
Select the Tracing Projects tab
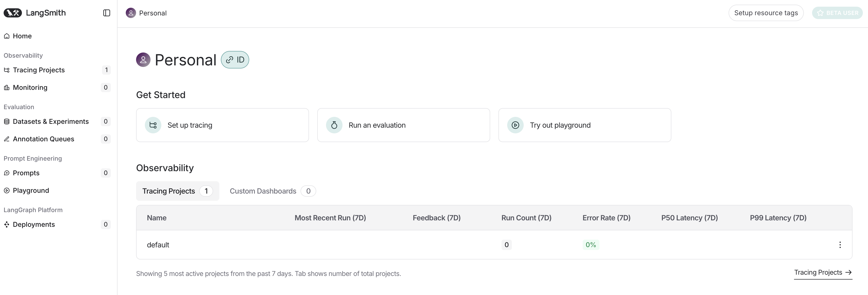pos(178,191)
